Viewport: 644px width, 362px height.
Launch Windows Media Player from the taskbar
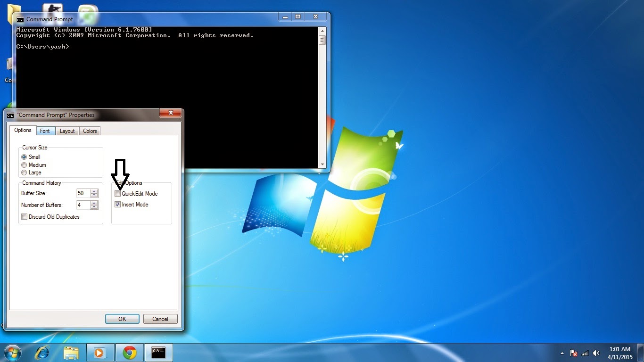(x=100, y=353)
